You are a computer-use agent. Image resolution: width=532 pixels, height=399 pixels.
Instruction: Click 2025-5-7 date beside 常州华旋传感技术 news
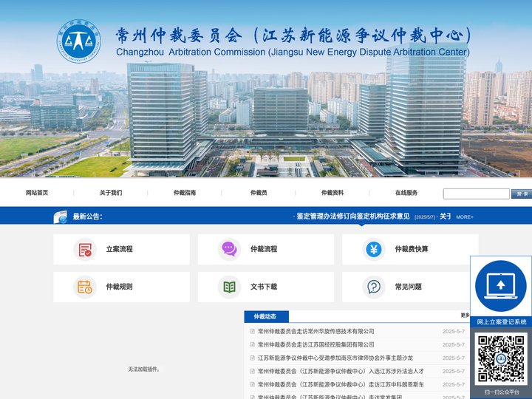[454, 332]
